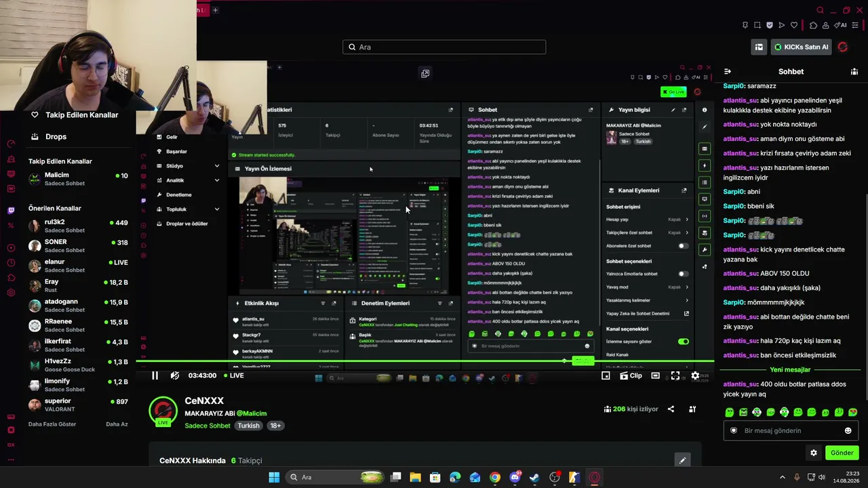Open Windows Start menu
Screen dimensions: 868x488
(x=274, y=477)
